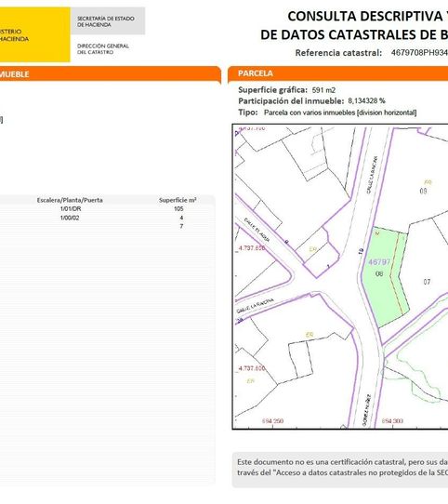448x504 pixels.
Task: Click parcel 09 on the map
Action: tap(423, 191)
